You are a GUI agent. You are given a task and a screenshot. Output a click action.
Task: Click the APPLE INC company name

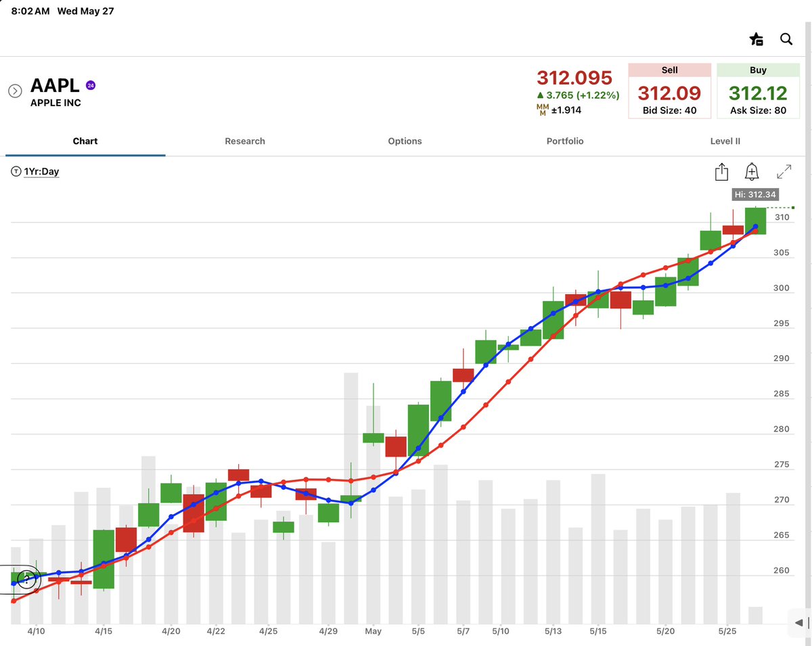point(55,103)
